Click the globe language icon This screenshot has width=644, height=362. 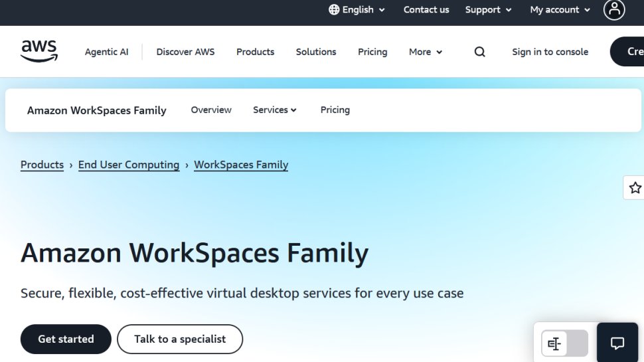point(334,9)
